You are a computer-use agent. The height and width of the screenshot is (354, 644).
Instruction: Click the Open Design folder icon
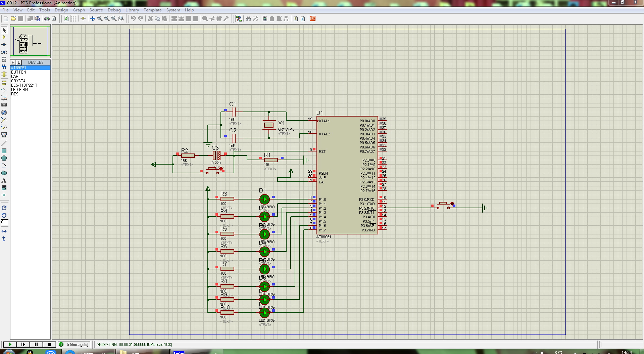click(x=13, y=18)
